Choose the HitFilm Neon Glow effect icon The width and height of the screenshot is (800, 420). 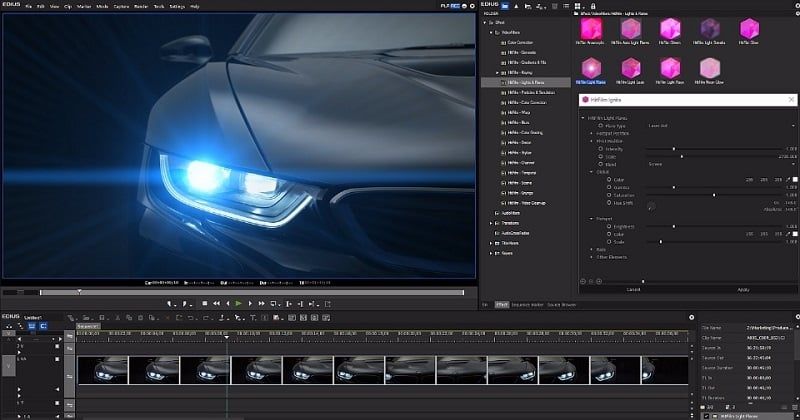coord(711,67)
